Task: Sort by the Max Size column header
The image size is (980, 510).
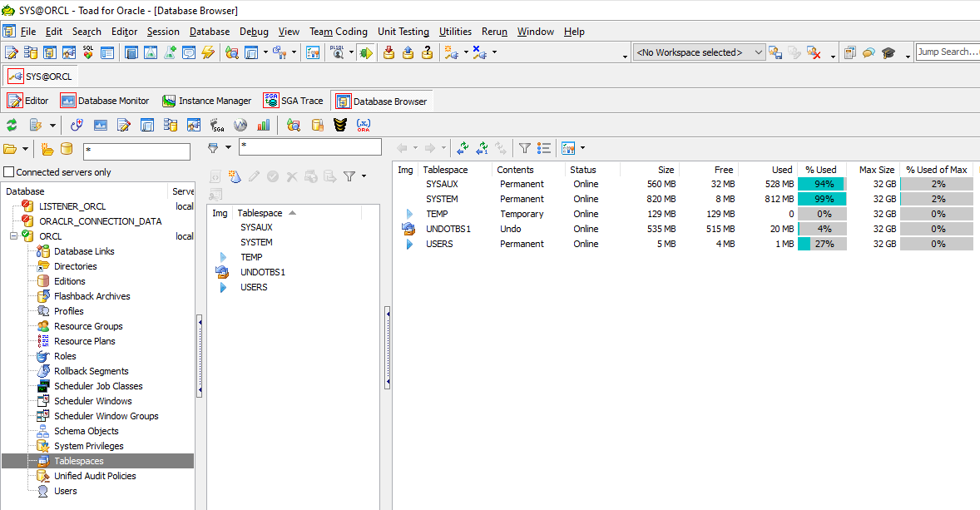Action: [x=876, y=170]
